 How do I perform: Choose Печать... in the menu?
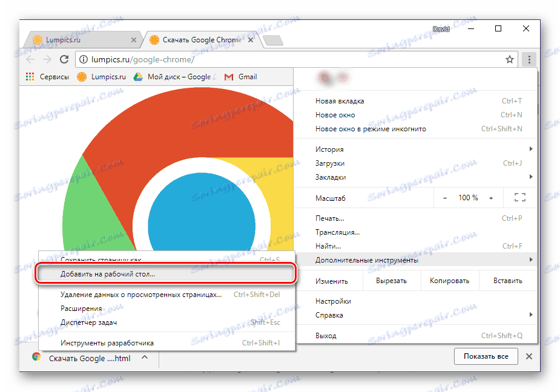coord(416,218)
